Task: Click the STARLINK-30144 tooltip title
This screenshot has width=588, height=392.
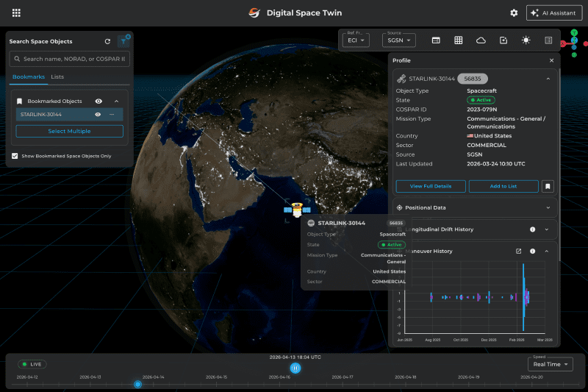Action: 341,223
